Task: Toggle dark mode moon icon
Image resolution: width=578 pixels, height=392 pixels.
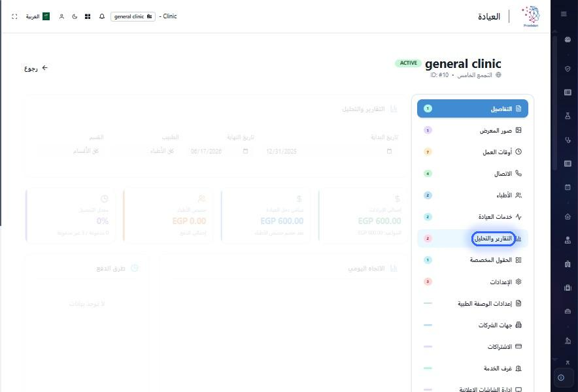Action: [x=75, y=16]
